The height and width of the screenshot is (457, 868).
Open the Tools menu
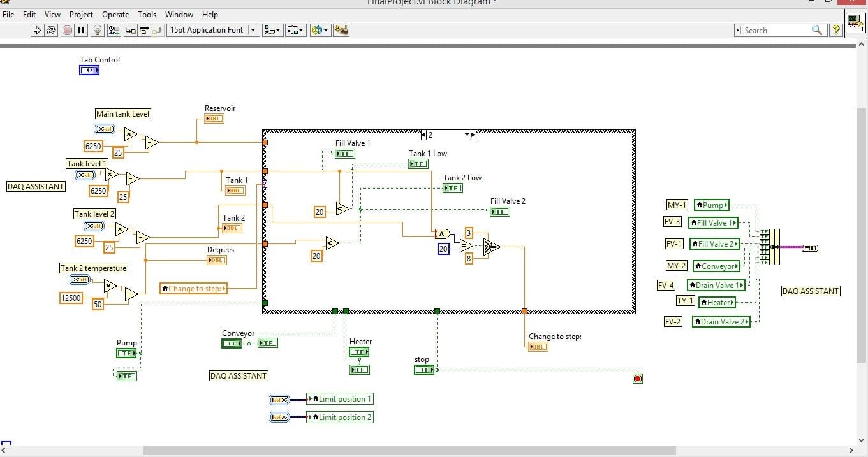(147, 14)
